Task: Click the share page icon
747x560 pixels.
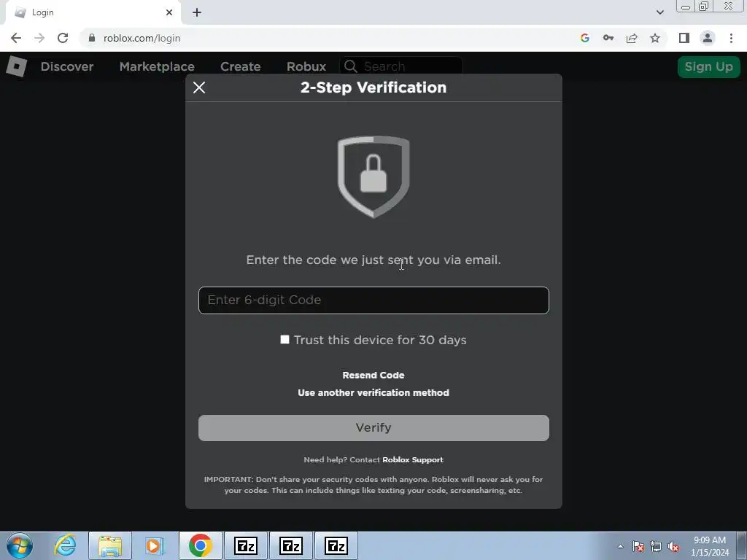Action: 632,38
